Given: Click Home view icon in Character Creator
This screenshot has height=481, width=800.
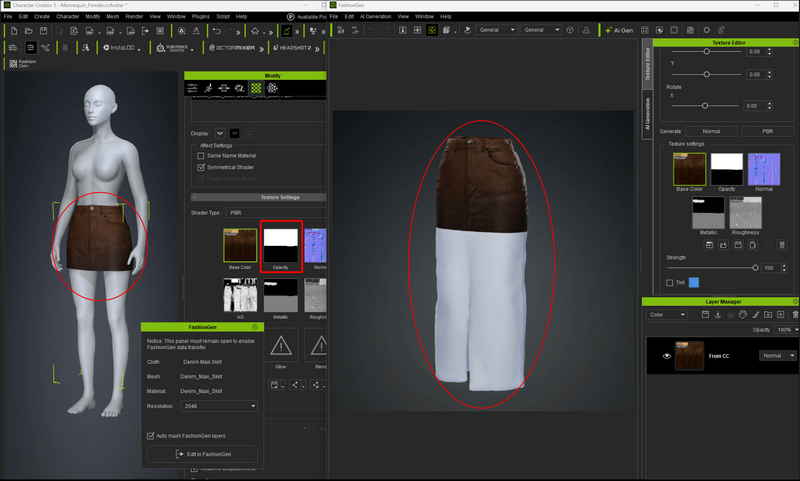Looking at the screenshot, I should coord(255,31).
